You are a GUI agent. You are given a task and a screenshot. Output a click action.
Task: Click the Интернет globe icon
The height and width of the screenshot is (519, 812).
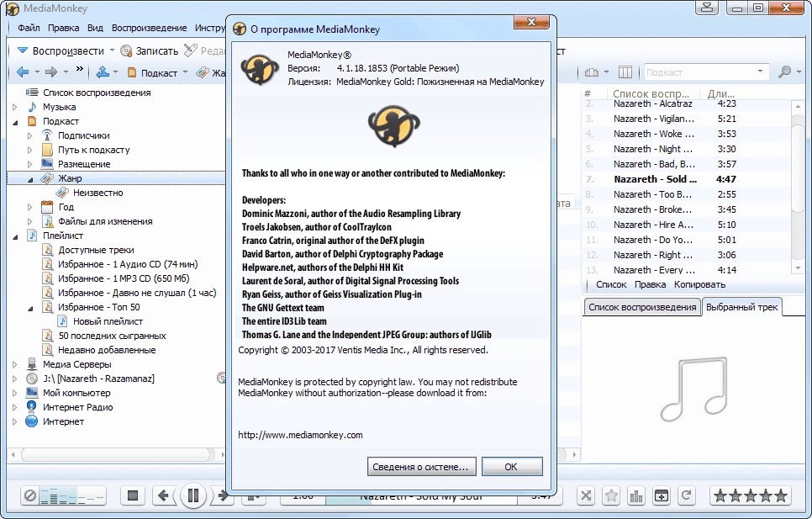pos(32,421)
